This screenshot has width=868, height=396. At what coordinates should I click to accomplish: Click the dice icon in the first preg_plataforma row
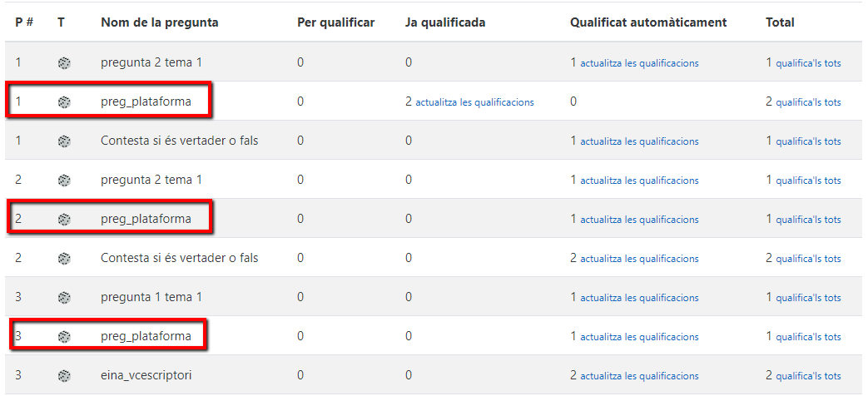tap(64, 102)
